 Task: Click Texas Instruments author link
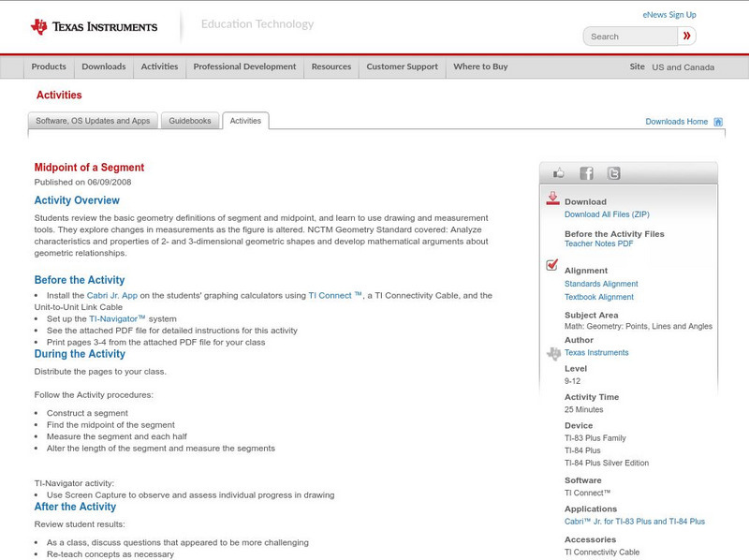(596, 353)
